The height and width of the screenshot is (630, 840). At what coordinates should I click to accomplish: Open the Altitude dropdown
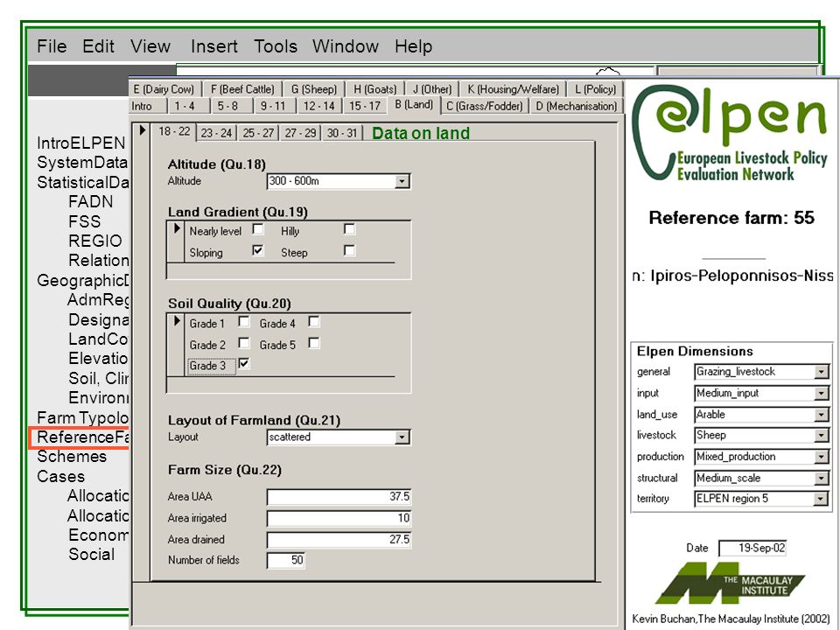coord(402,182)
